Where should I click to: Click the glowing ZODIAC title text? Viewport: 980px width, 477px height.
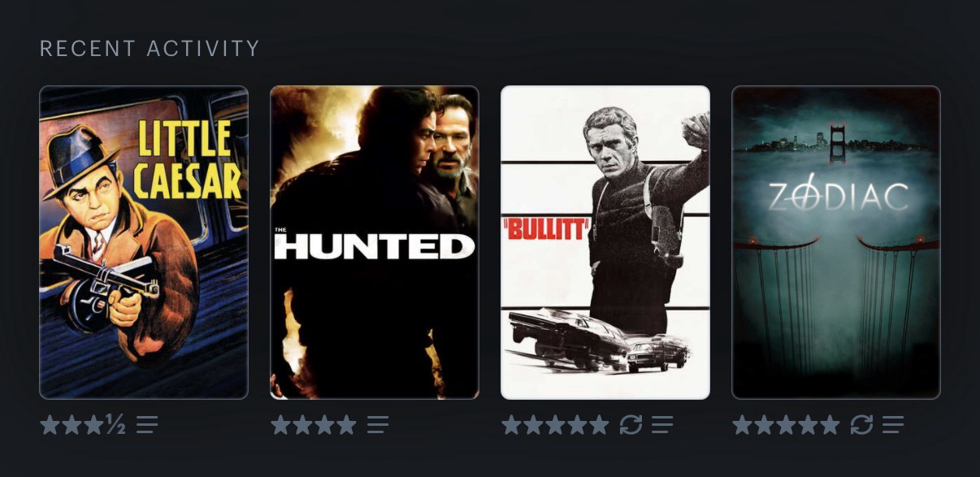coord(838,196)
